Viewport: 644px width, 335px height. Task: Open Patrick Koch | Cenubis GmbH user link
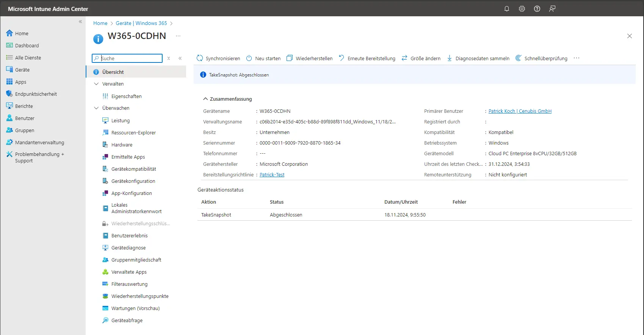point(520,111)
